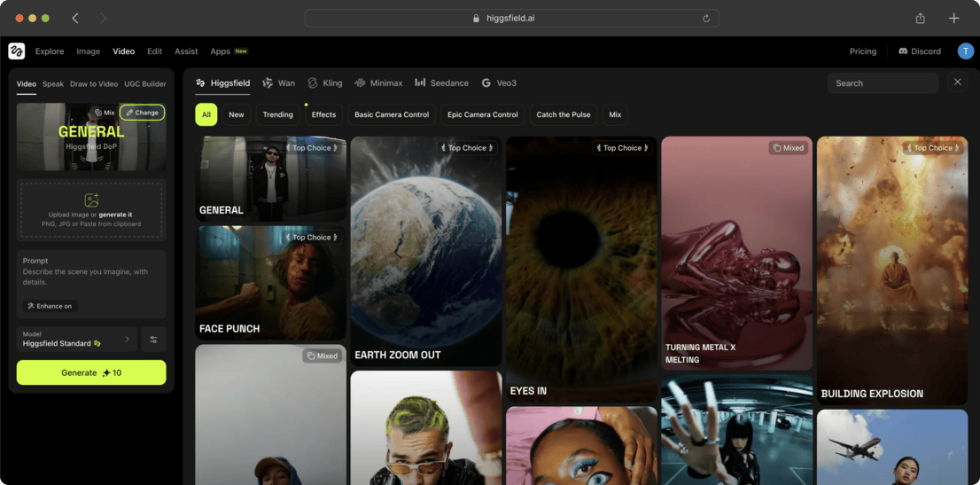Image resolution: width=980 pixels, height=485 pixels.
Task: Click the Safari share icon
Action: pyautogui.click(x=921, y=19)
